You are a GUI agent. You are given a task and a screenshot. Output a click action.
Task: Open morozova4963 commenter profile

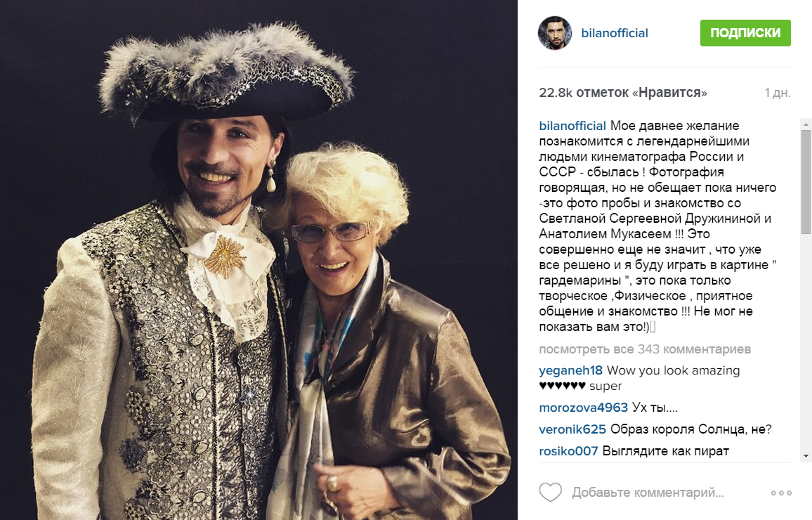click(583, 408)
